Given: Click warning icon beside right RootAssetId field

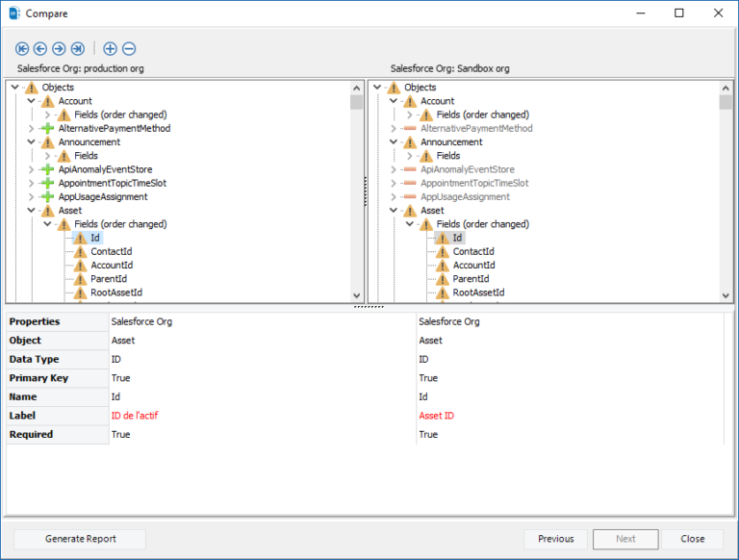Looking at the screenshot, I should 442,293.
